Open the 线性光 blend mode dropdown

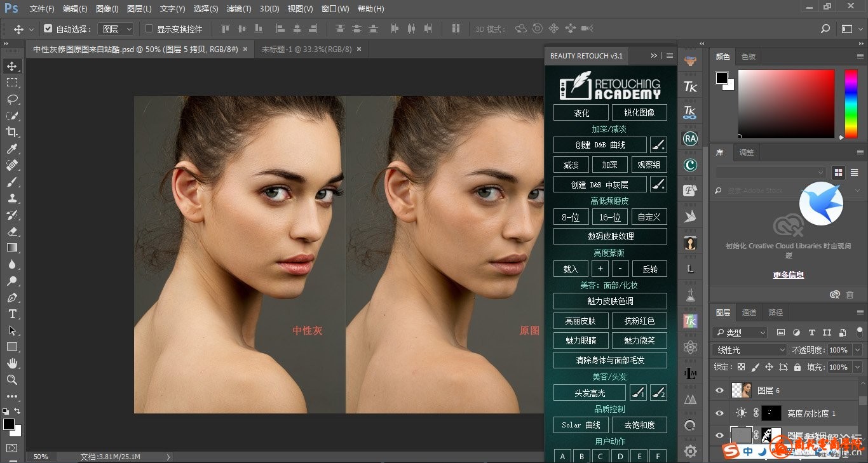(750, 350)
